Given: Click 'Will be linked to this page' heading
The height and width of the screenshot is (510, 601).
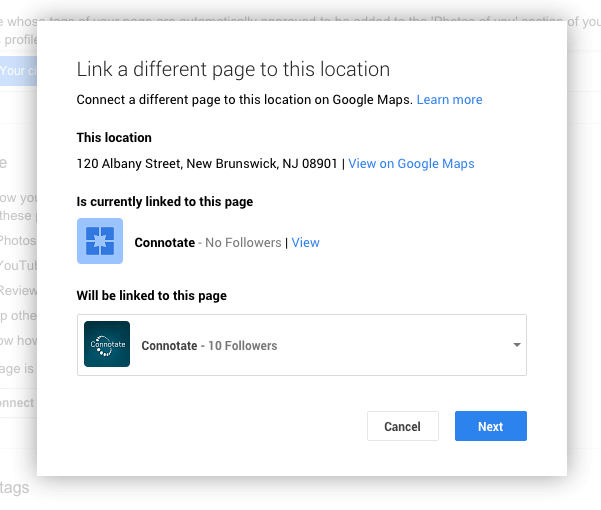Looking at the screenshot, I should [x=152, y=295].
